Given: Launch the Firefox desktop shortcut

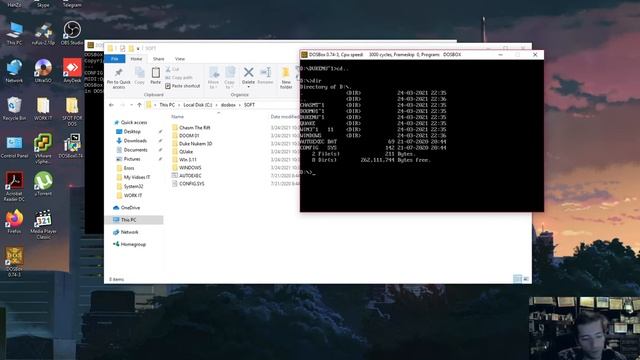Looking at the screenshot, I should pyautogui.click(x=14, y=222).
